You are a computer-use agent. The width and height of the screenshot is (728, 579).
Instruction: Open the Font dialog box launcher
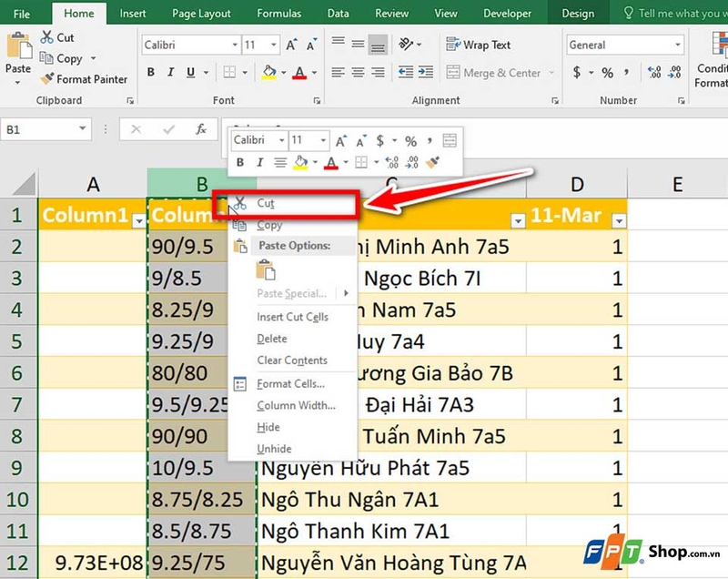pyautogui.click(x=316, y=100)
